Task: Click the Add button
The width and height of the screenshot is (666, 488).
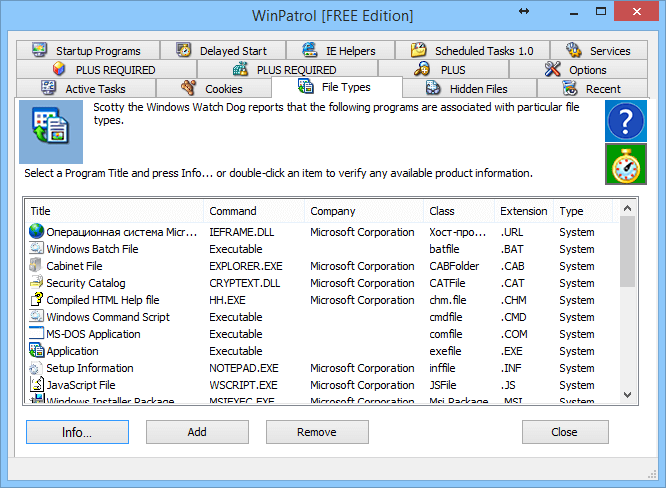Action: (x=198, y=432)
